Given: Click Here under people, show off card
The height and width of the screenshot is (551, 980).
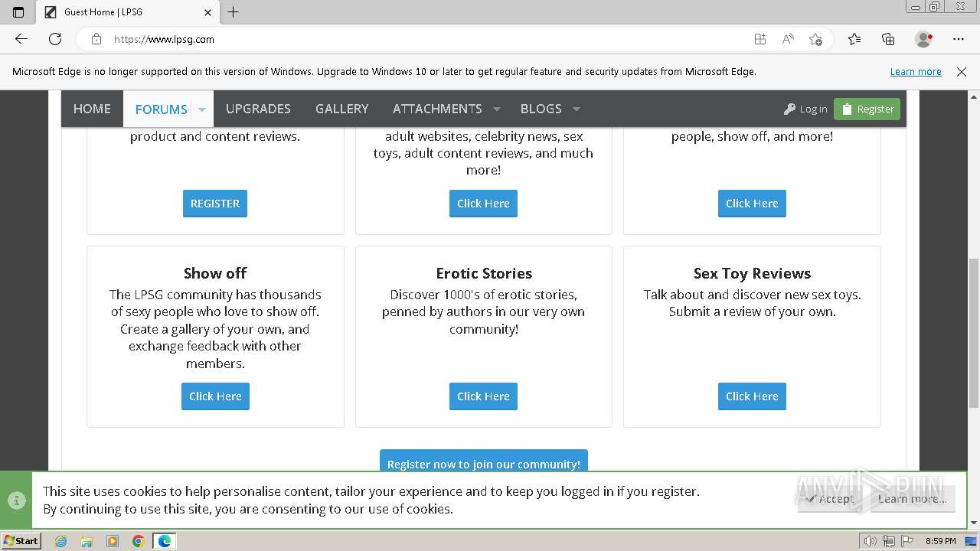Looking at the screenshot, I should click(x=752, y=204).
